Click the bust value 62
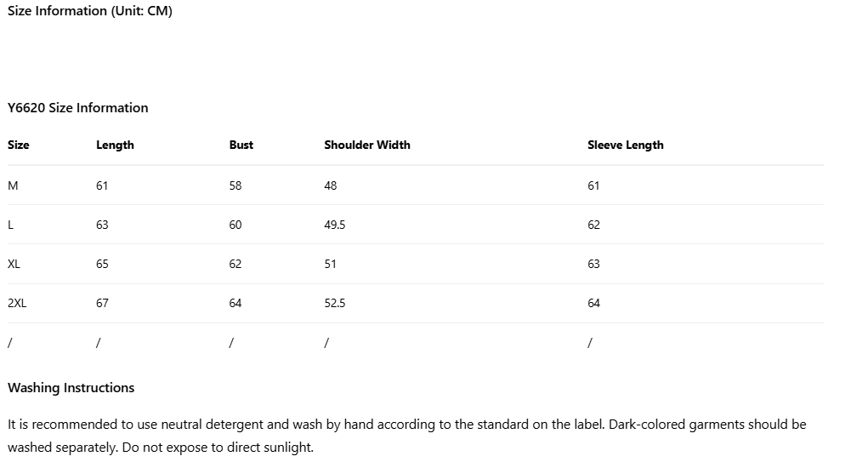 235,264
